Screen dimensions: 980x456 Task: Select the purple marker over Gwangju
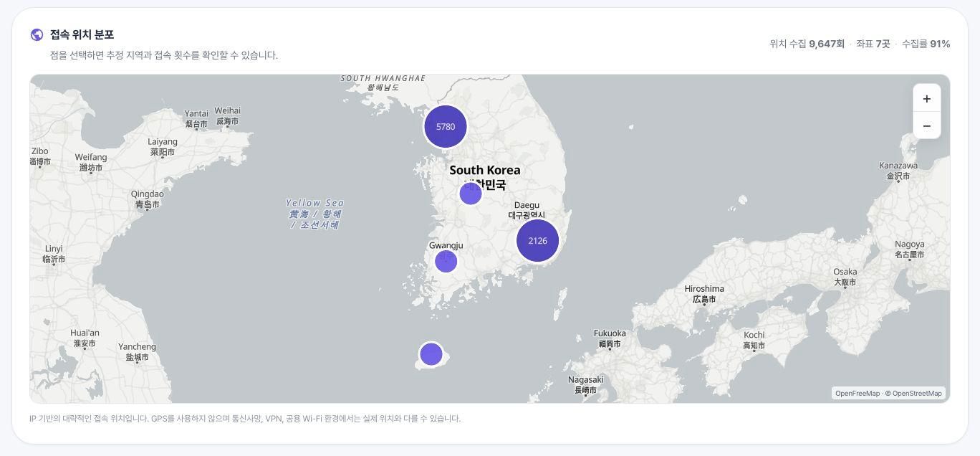click(x=446, y=261)
